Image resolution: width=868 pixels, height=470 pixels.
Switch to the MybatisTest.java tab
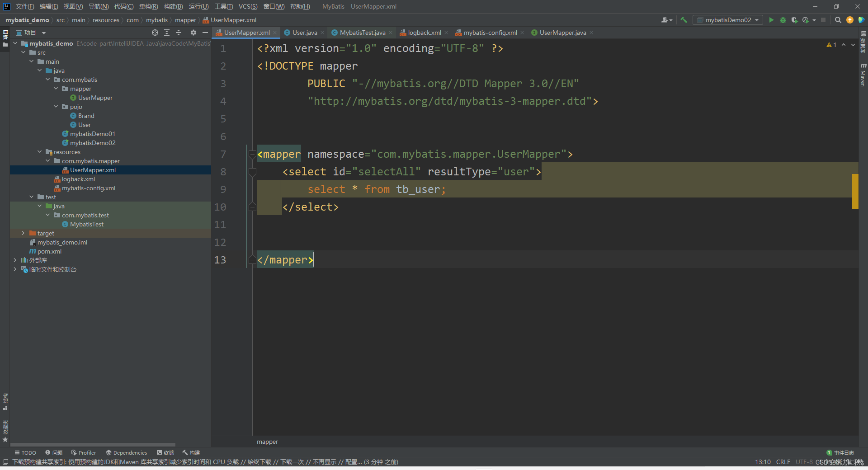[362, 33]
